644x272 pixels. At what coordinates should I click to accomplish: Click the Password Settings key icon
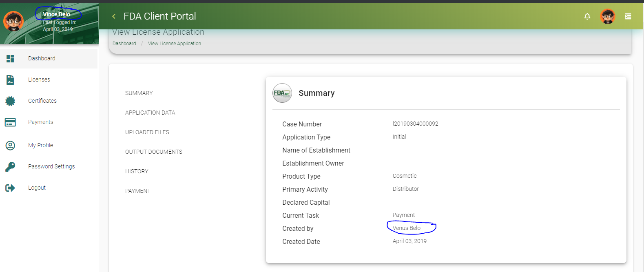coord(10,167)
